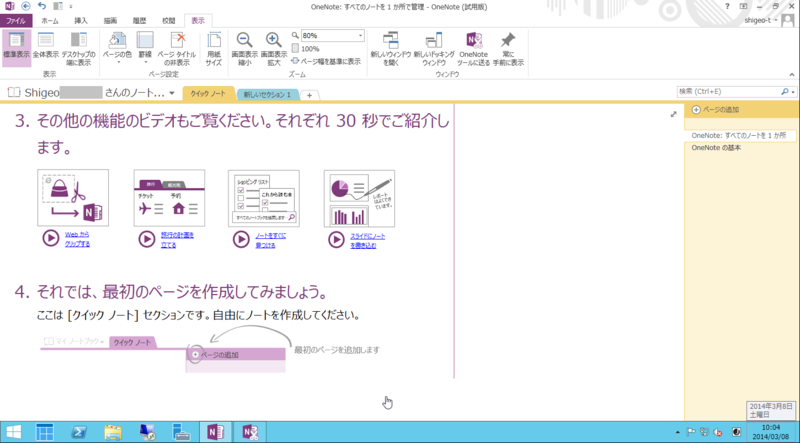Fit page width with ページ幅を基準に表示
Image resolution: width=800 pixels, height=443 pixels.
pos(326,61)
